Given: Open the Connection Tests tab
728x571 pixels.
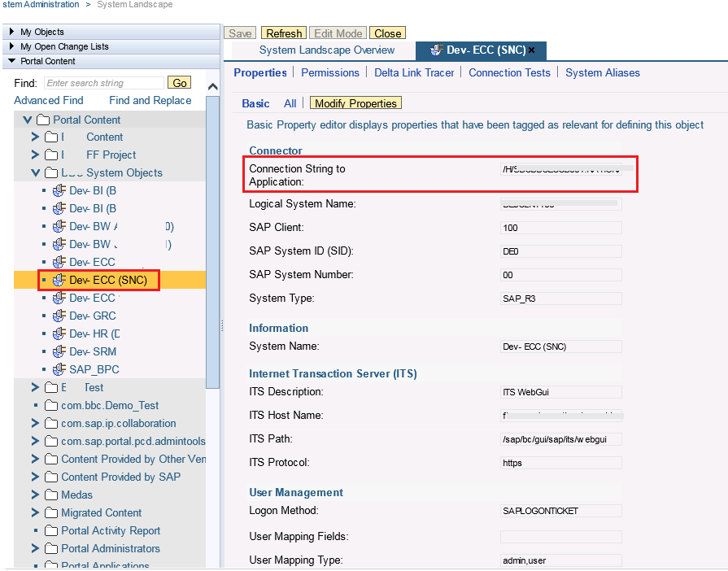Looking at the screenshot, I should click(509, 72).
